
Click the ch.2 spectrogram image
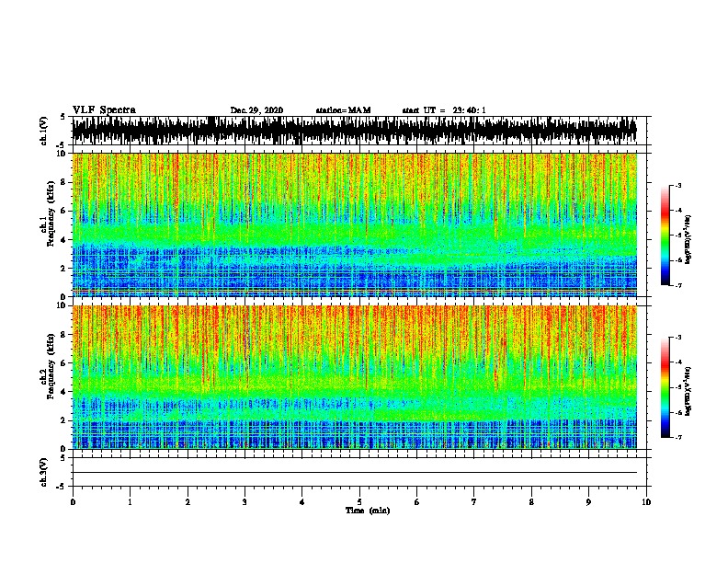[354, 377]
